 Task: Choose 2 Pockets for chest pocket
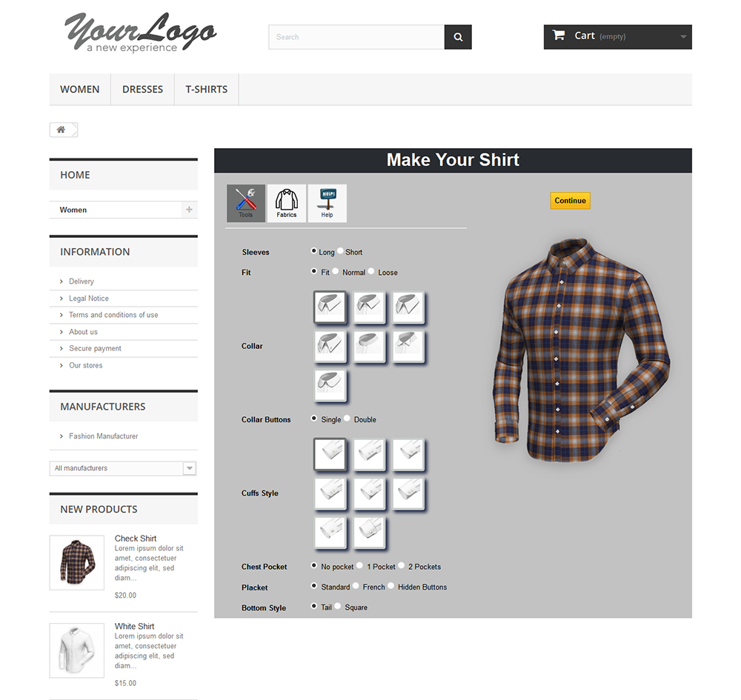(x=401, y=566)
